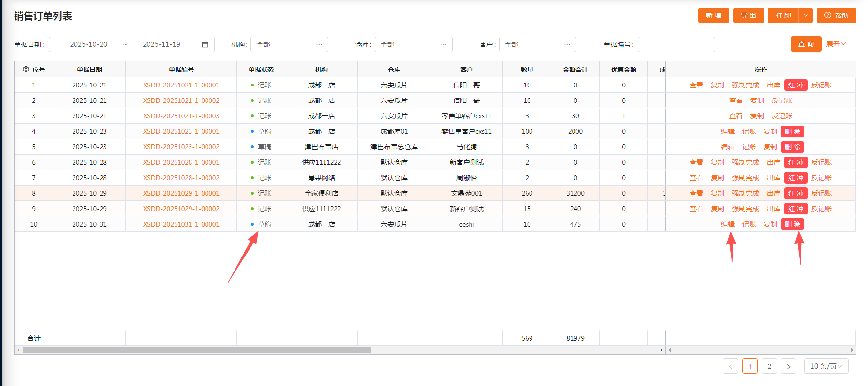Click customer cell 马化腾
This screenshot has width=868, height=386.
[x=467, y=147]
